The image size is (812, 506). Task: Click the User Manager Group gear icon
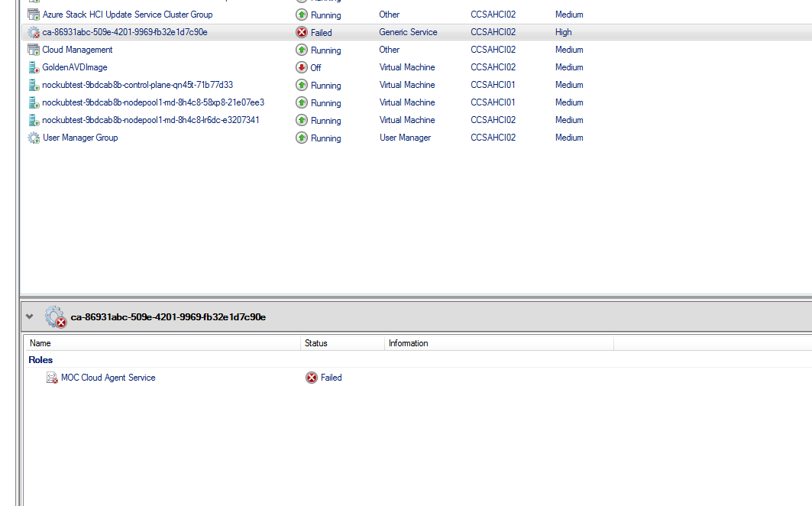pos(34,138)
